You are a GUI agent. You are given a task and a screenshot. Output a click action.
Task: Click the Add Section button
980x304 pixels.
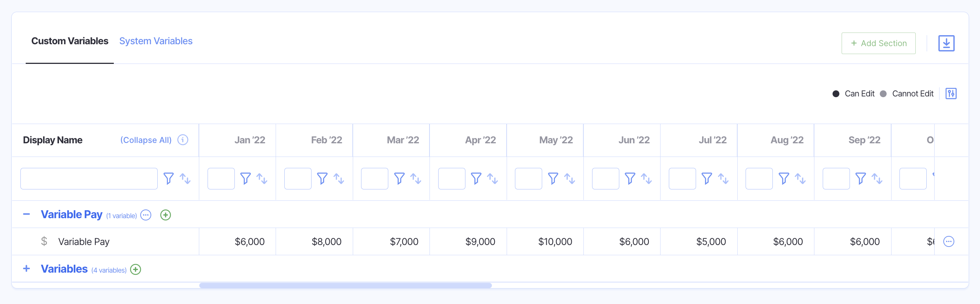coord(878,43)
